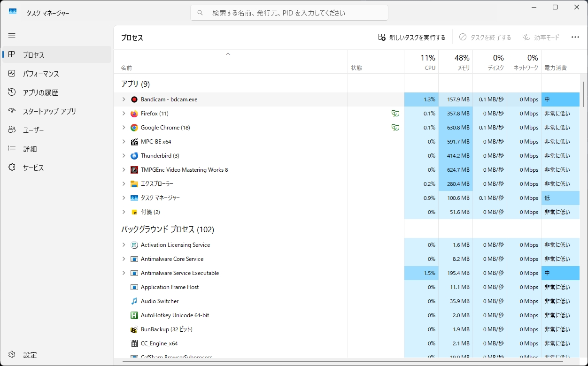Viewport: 588px width, 366px height.
Task: Click the Activation Licensing Service icon
Action: coord(134,245)
